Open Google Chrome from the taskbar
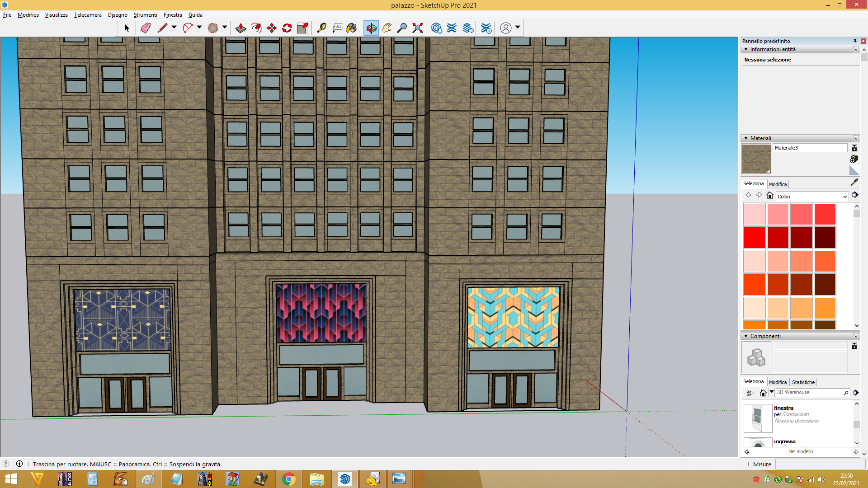 (x=289, y=479)
